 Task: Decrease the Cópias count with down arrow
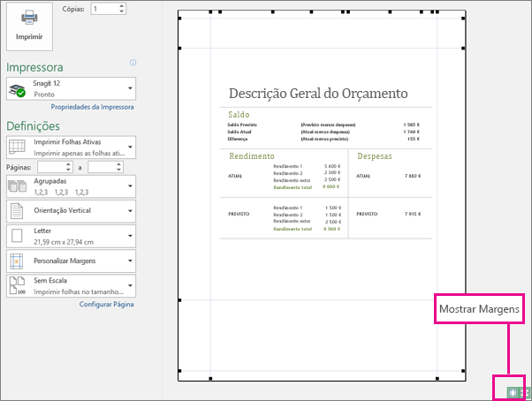[121, 11]
